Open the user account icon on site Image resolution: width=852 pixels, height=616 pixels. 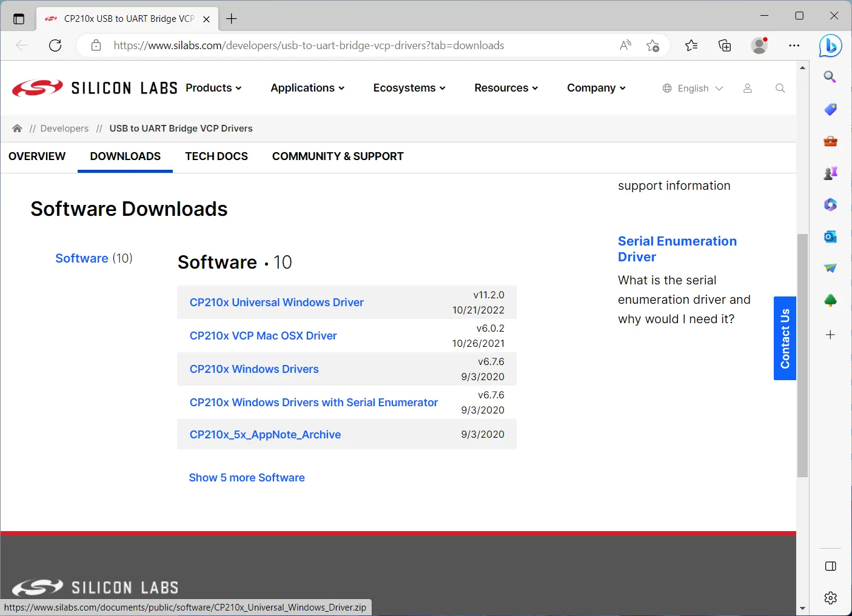[x=747, y=89]
